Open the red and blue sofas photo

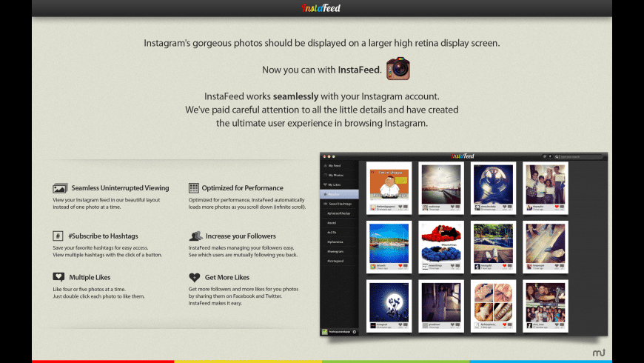pos(441,244)
